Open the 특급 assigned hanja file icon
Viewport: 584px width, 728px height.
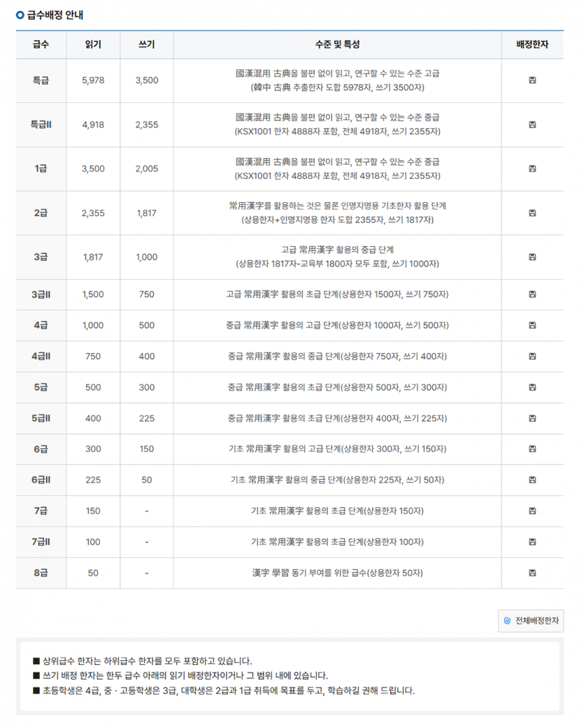[532, 80]
